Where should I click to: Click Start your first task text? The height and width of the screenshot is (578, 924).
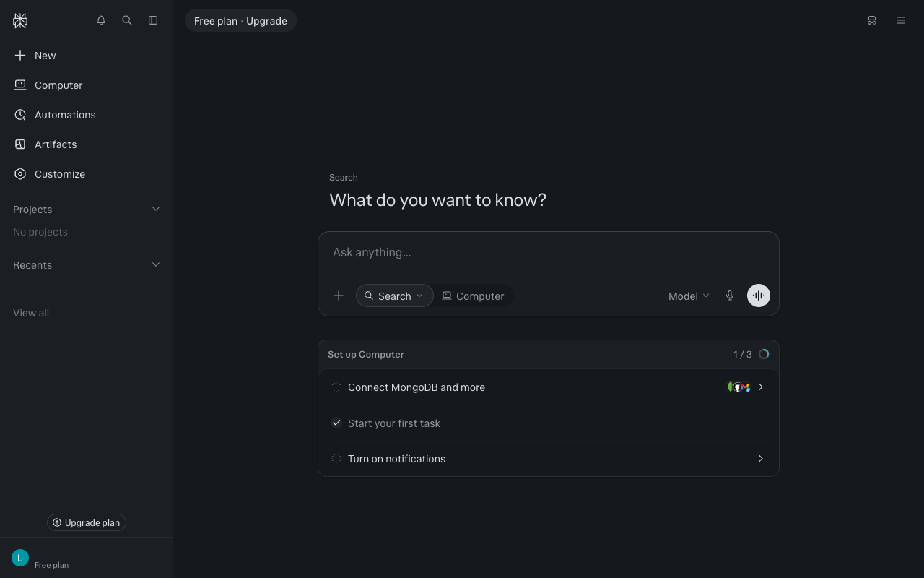[394, 423]
